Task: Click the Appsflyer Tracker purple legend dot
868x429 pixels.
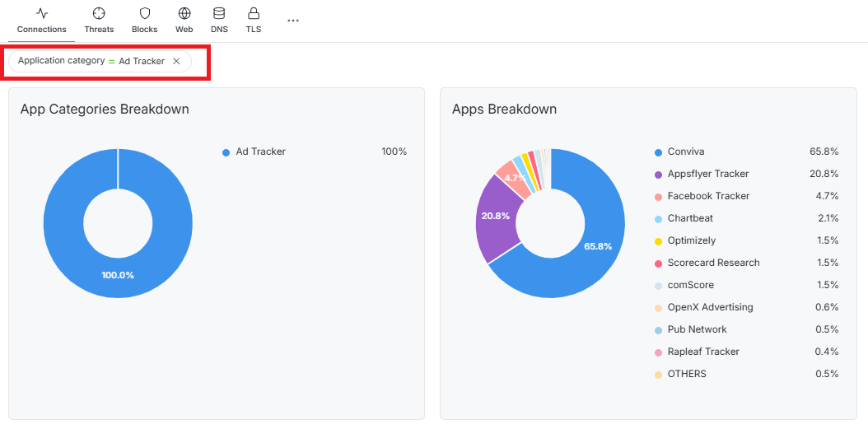Action: click(658, 175)
